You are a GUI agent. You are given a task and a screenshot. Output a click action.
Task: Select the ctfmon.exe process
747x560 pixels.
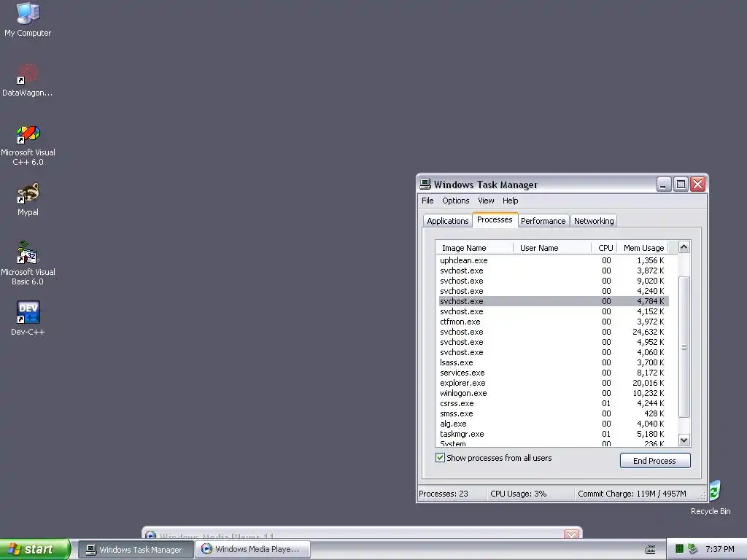point(554,322)
